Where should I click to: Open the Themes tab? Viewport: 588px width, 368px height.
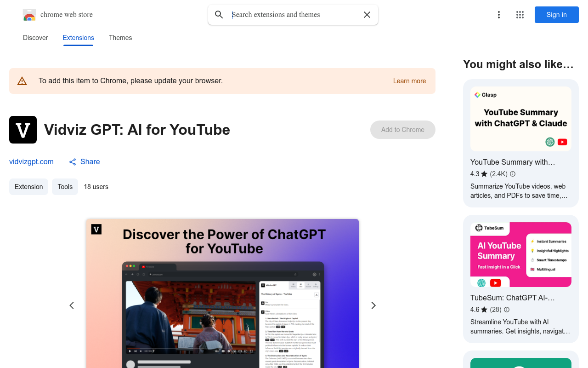point(120,38)
